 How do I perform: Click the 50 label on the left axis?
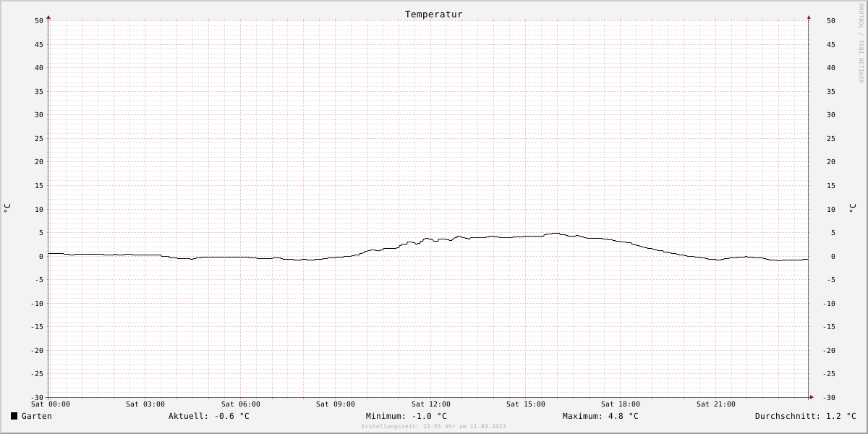pos(39,21)
